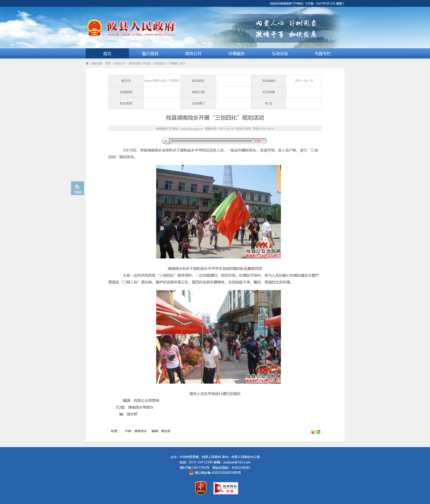Open the 无障碍 accessibility tool
The image size is (430, 504).
click(x=77, y=188)
